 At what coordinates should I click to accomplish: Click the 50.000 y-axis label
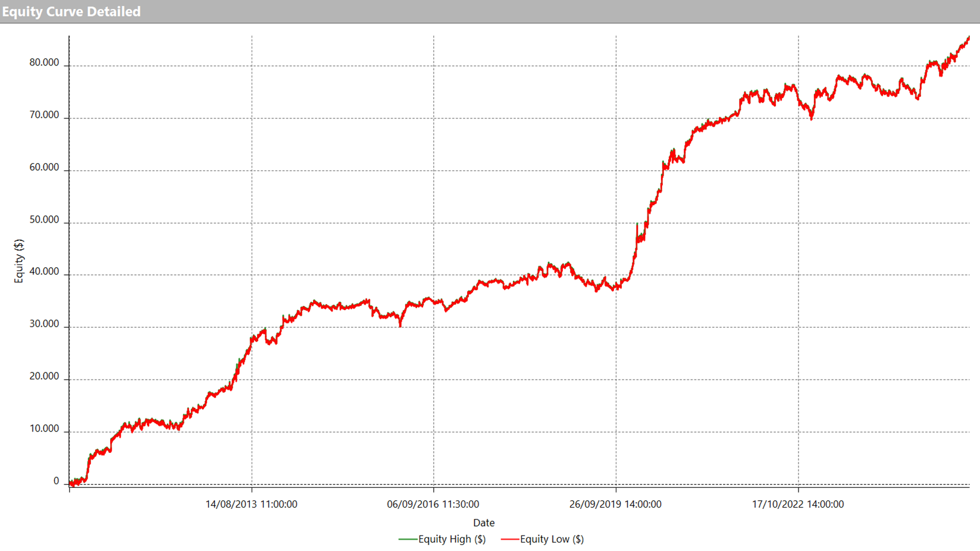tap(44, 220)
